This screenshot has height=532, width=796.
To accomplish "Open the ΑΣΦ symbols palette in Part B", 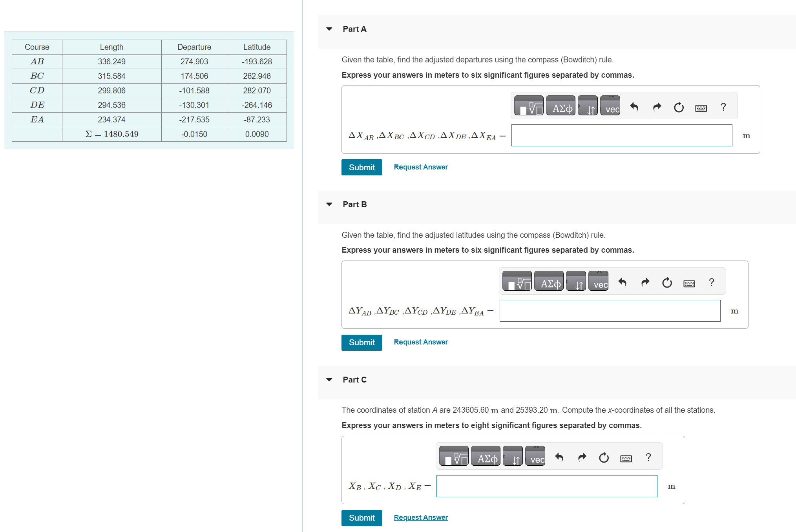I will click(x=549, y=281).
